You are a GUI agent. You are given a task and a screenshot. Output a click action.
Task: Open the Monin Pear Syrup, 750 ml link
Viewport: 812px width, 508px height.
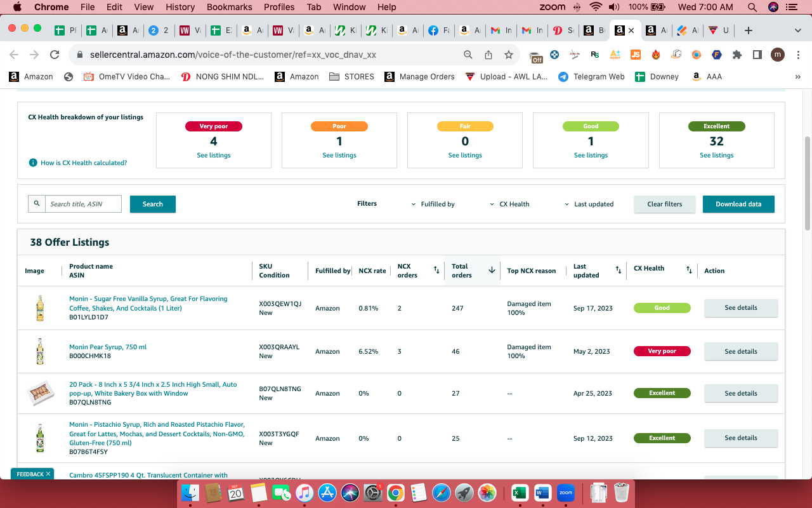click(108, 347)
